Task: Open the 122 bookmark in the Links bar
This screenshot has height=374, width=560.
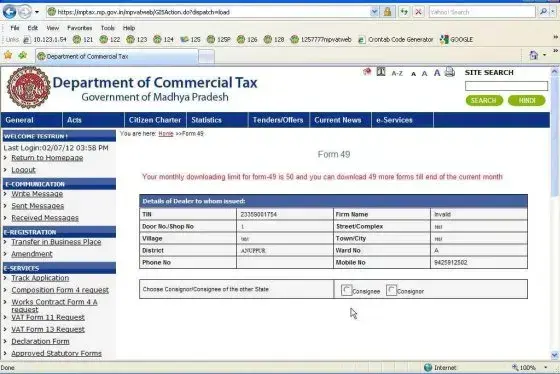Action: click(110, 39)
